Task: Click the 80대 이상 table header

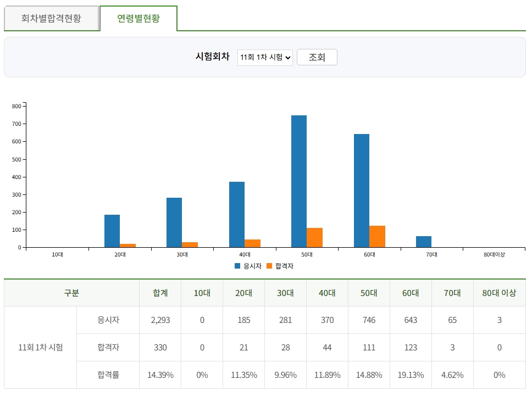Action: click(499, 293)
